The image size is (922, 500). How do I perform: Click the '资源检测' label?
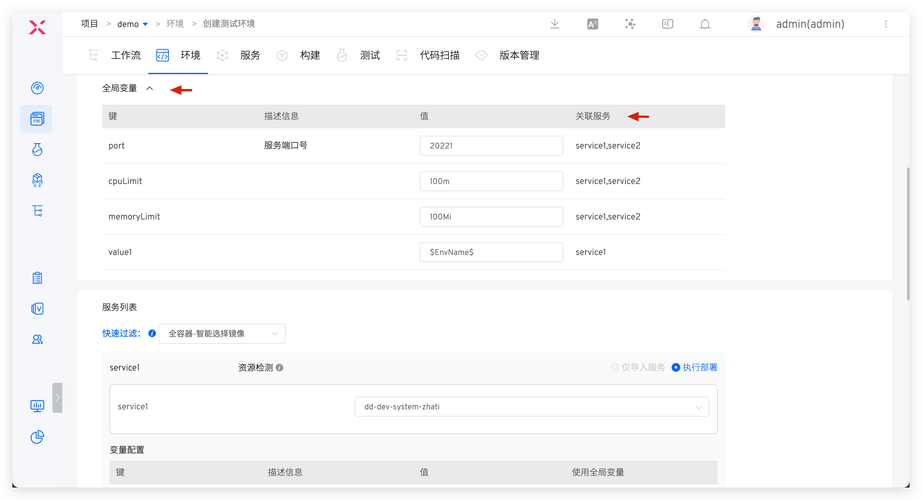pos(255,368)
